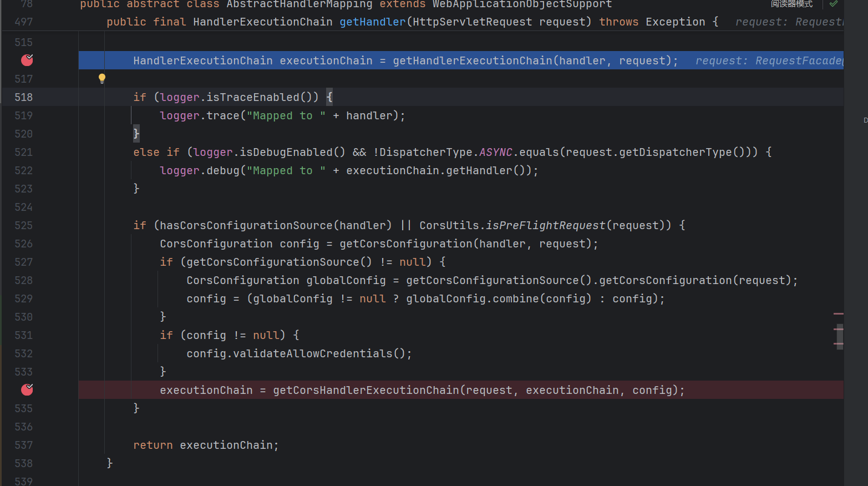Click the opening brace on line 518
The height and width of the screenshot is (486, 868).
point(329,97)
